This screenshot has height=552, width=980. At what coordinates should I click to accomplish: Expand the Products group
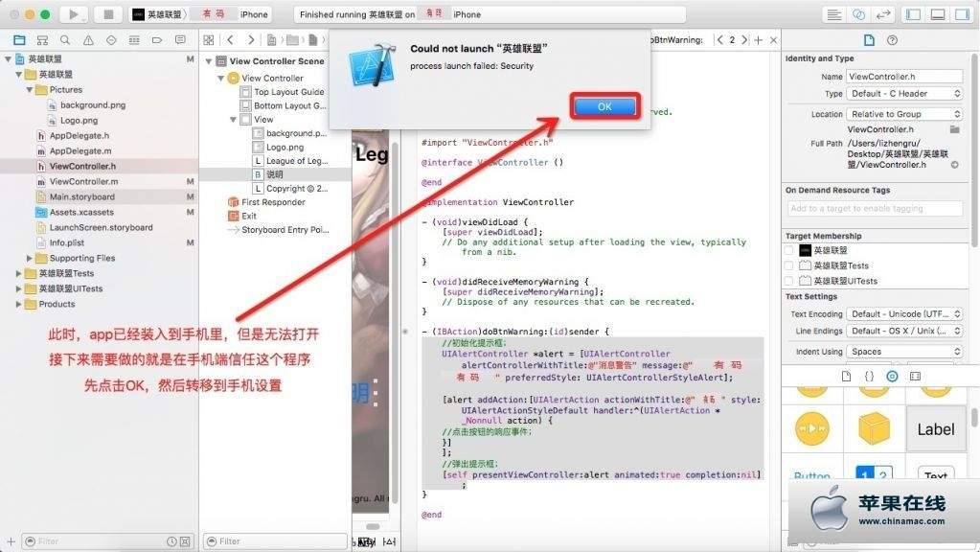(x=19, y=305)
